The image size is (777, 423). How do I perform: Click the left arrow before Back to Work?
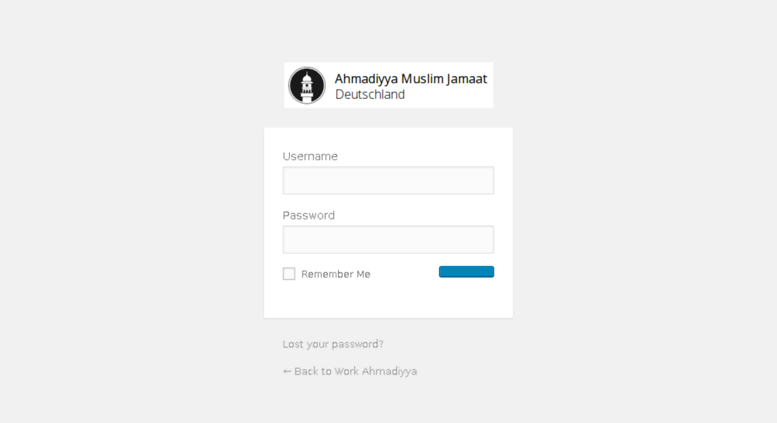click(x=287, y=371)
